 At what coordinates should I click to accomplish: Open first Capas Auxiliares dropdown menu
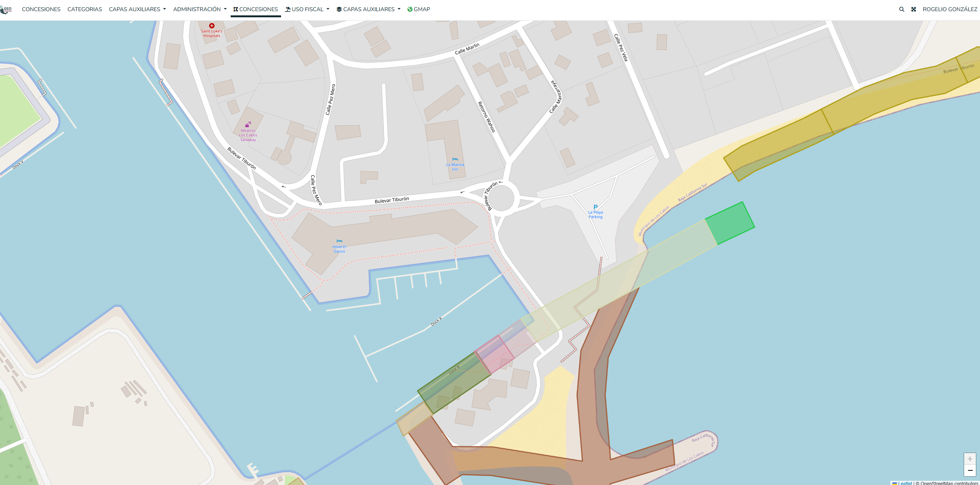[x=137, y=9]
